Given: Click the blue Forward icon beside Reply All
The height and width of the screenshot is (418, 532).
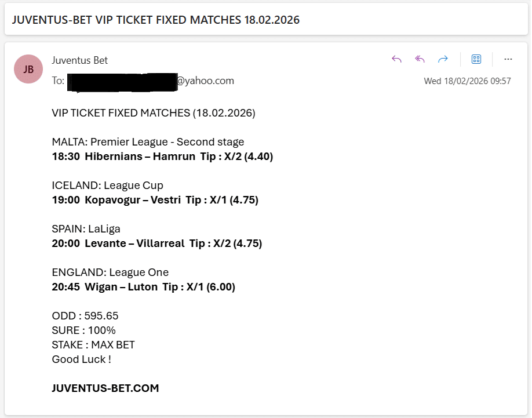Looking at the screenshot, I should pyautogui.click(x=443, y=59).
